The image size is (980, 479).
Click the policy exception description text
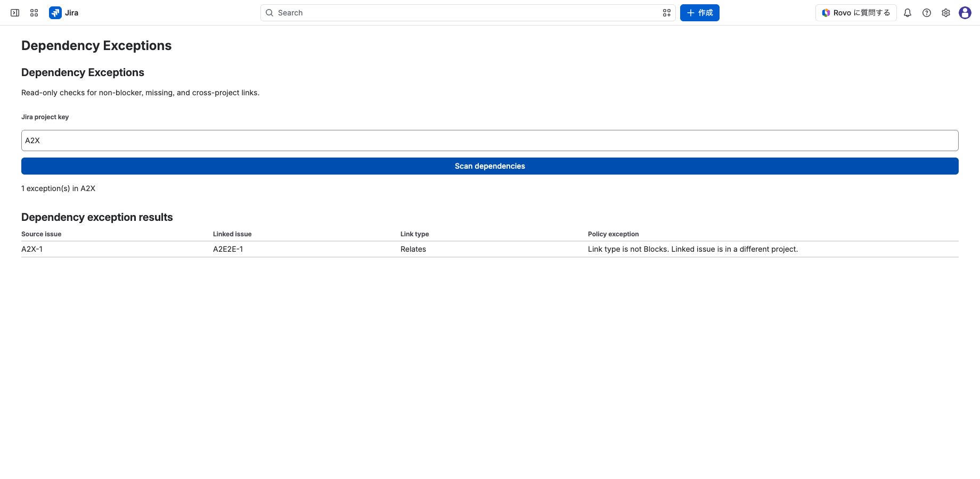pos(693,249)
